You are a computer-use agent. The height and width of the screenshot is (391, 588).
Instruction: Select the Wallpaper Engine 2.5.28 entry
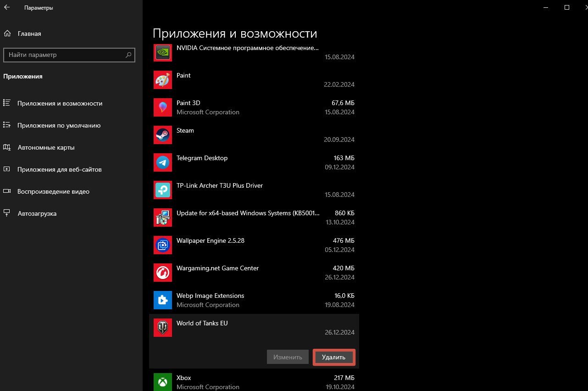click(x=254, y=245)
